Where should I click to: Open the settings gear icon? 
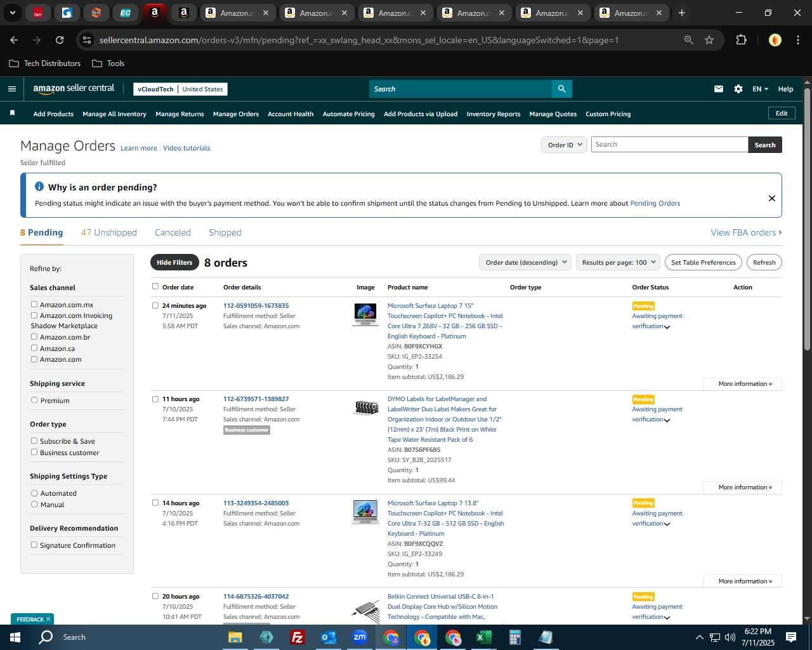click(738, 89)
